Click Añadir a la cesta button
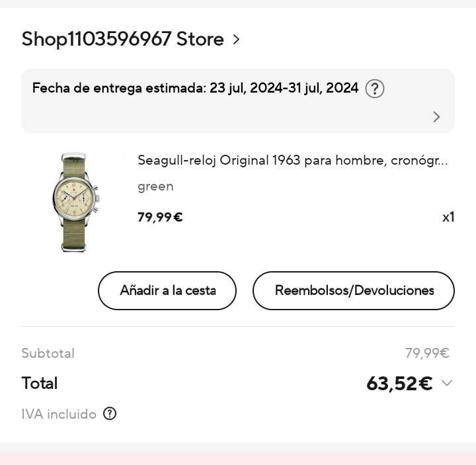Image resolution: width=476 pixels, height=465 pixels. point(167,290)
